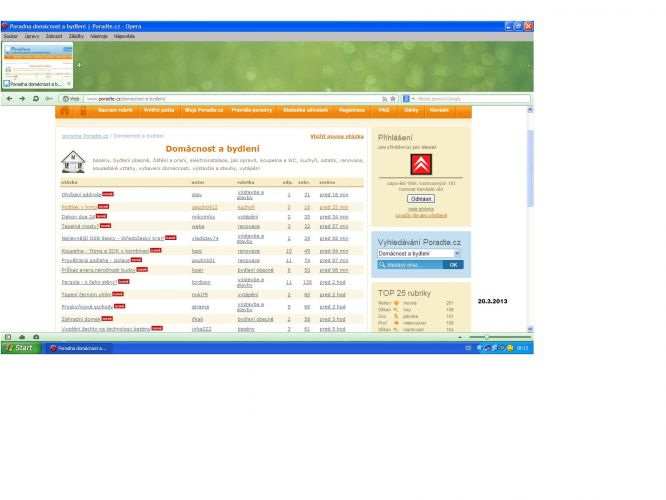Image resolution: width=666 pixels, height=500 pixels.
Task: Open the Nástroje menu
Action: [99, 36]
